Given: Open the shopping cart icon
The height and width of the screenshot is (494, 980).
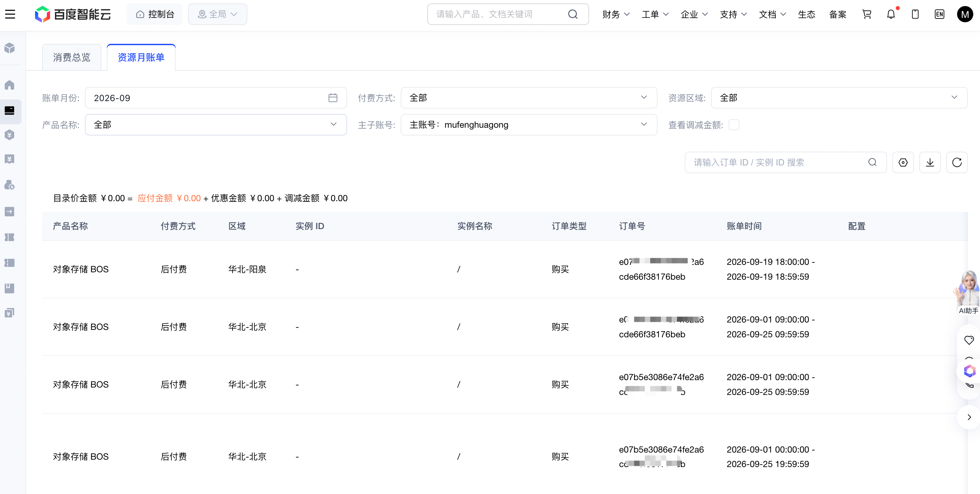Looking at the screenshot, I should 867,14.
